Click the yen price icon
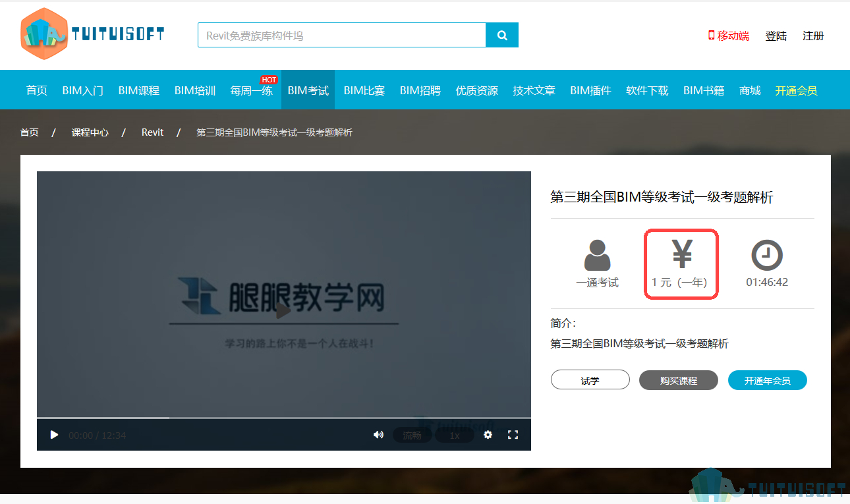This screenshot has height=504, width=850. [682, 254]
